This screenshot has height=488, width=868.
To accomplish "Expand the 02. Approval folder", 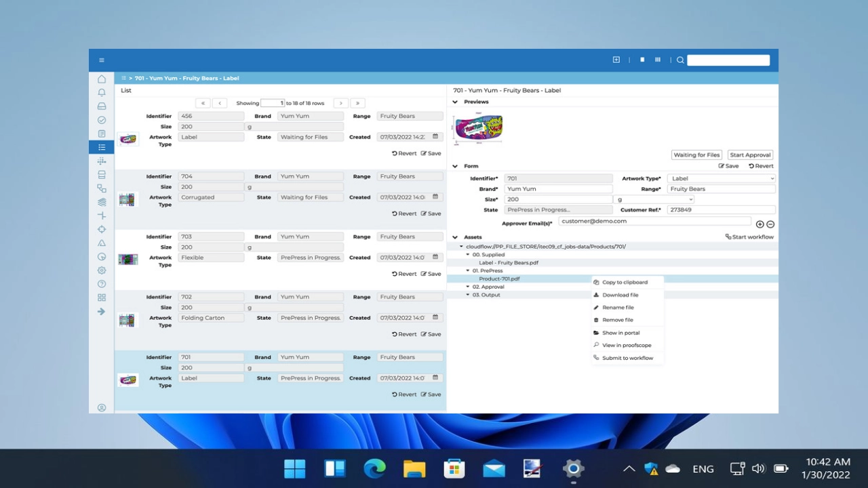I will [468, 287].
